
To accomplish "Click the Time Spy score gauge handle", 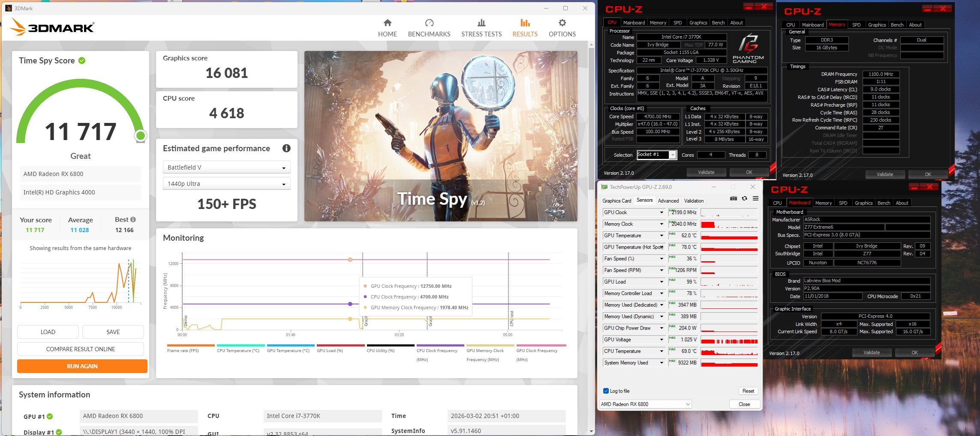I will (x=140, y=136).
